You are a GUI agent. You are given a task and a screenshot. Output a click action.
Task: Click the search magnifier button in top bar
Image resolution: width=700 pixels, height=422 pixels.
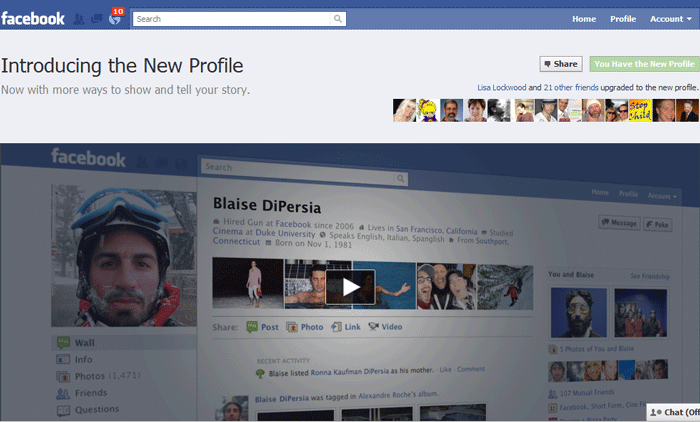point(338,19)
